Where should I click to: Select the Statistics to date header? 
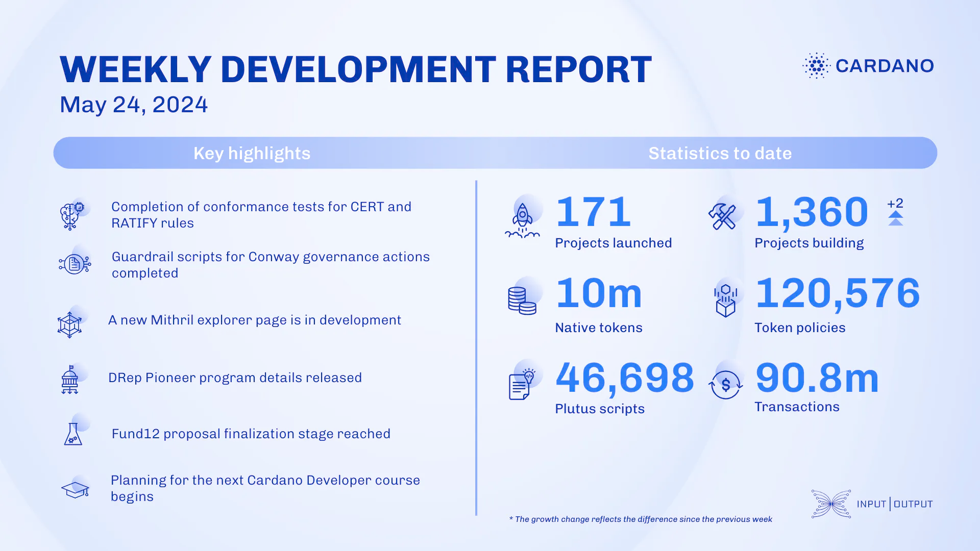coord(720,153)
